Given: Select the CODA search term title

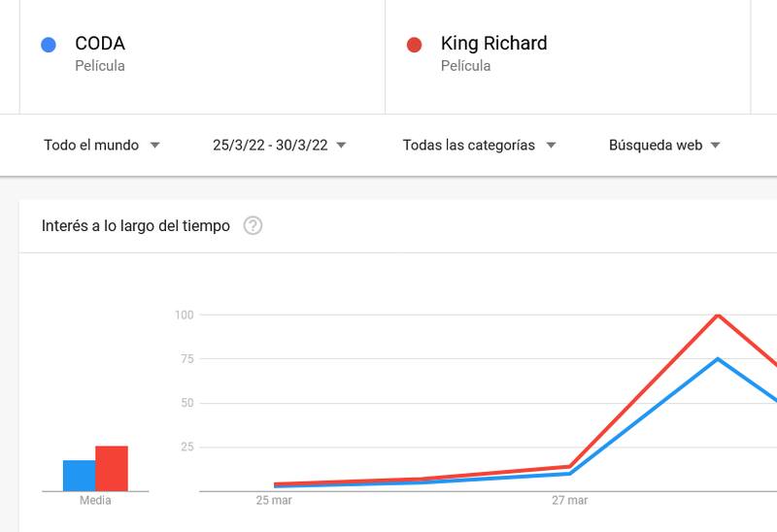Looking at the screenshot, I should (x=100, y=43).
